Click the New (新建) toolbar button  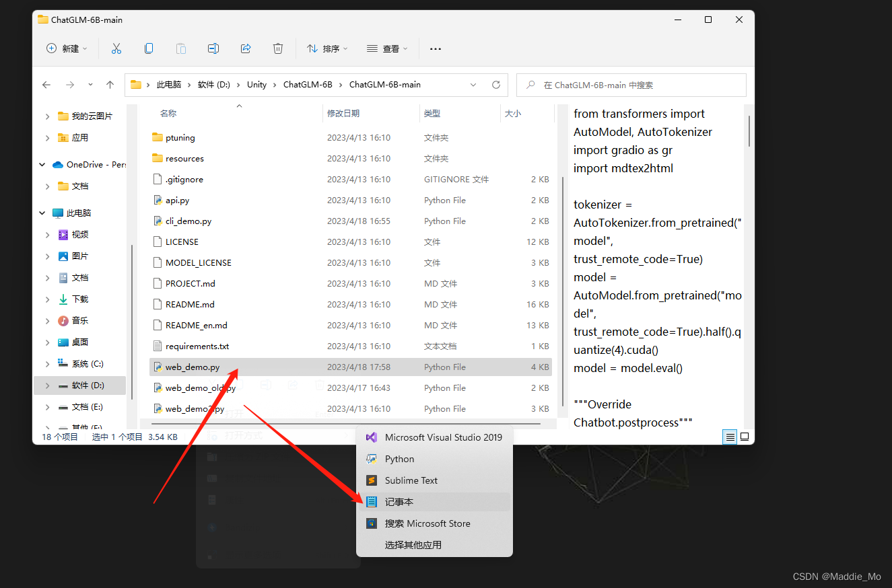(67, 48)
